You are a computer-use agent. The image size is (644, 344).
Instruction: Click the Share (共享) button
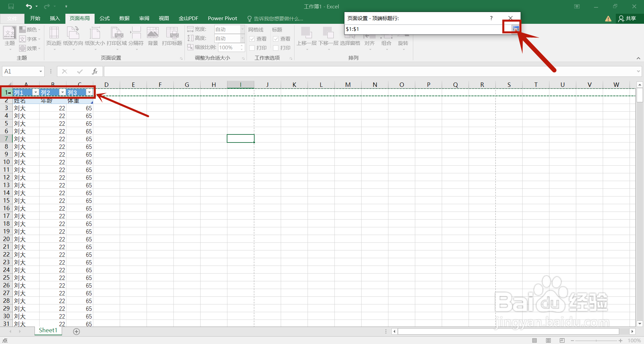627,18
